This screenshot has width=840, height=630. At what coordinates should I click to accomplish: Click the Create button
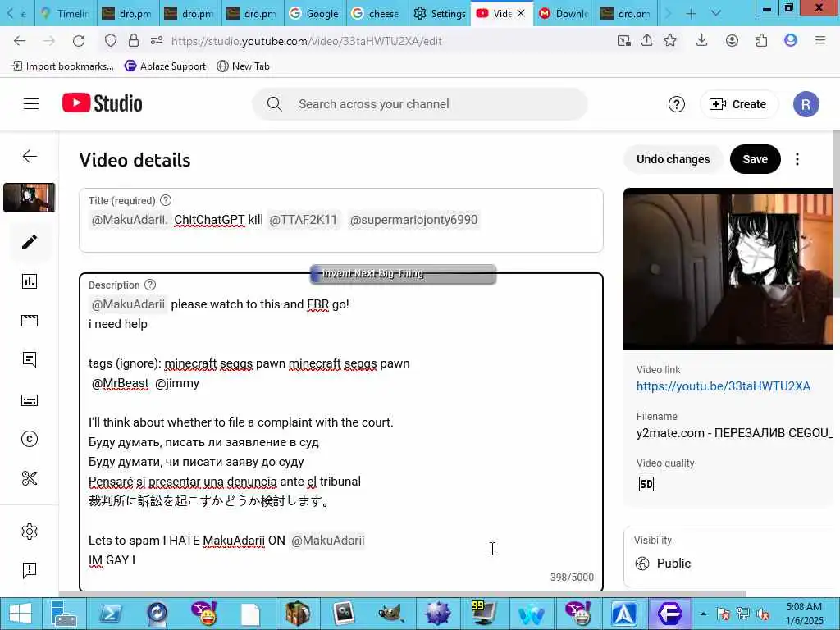click(x=738, y=104)
